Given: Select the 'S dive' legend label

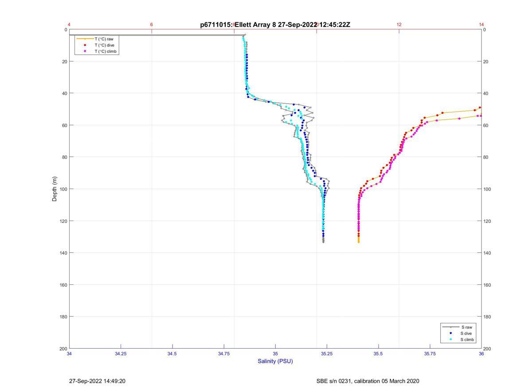Looking at the screenshot, I should click(466, 333).
